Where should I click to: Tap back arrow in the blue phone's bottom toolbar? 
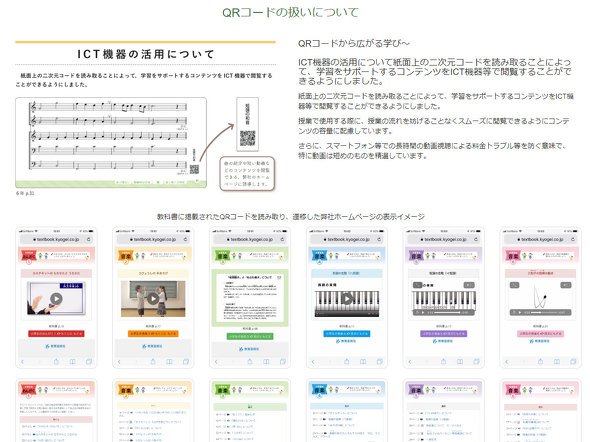point(313,362)
